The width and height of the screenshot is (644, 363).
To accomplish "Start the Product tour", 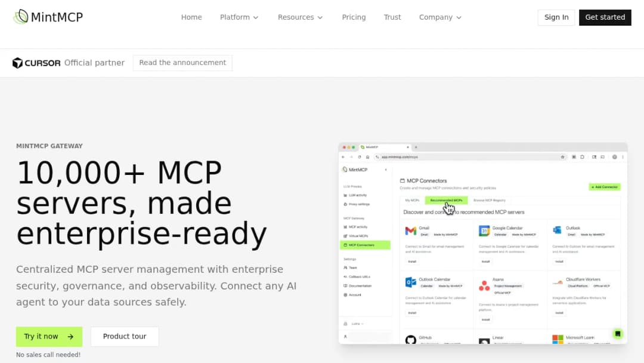I will pos(125,337).
